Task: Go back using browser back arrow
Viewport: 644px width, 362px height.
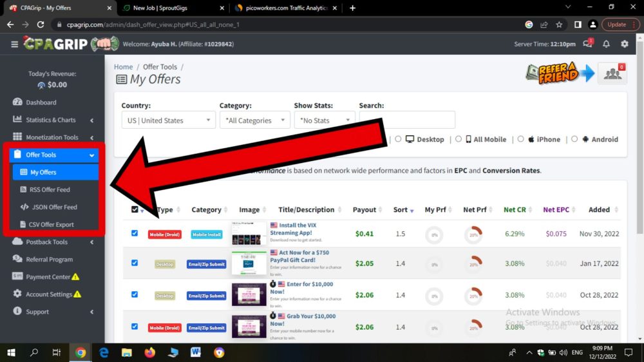Action: coord(10,24)
